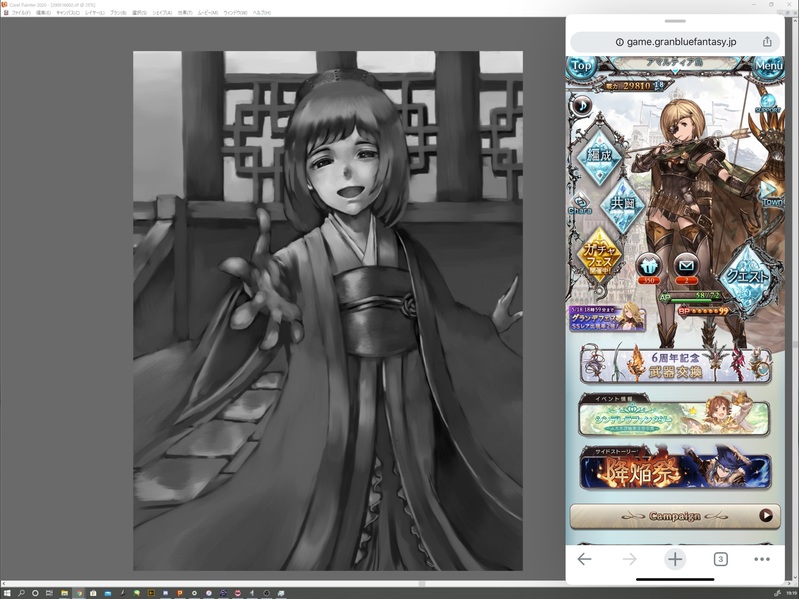Open a new tab with plus button
The height and width of the screenshot is (599, 799).
(x=675, y=559)
